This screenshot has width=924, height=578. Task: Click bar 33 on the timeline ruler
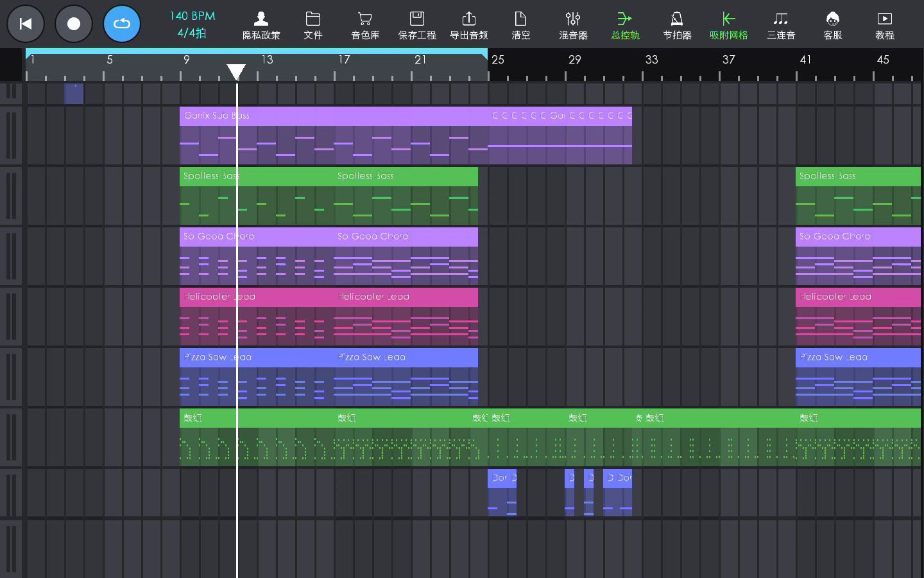click(652, 60)
